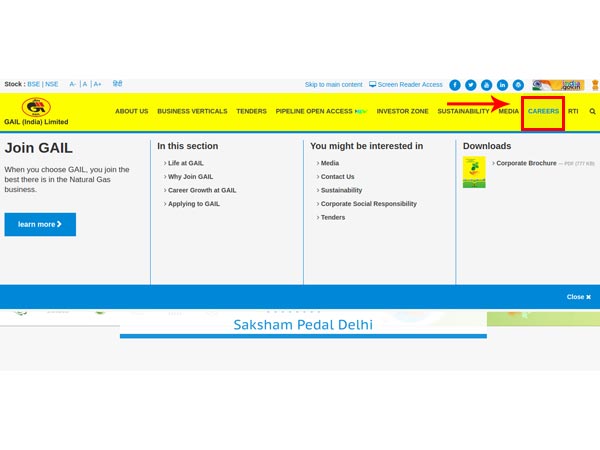The image size is (600, 450).
Task: Switch site language to Hindi
Action: 117,83
